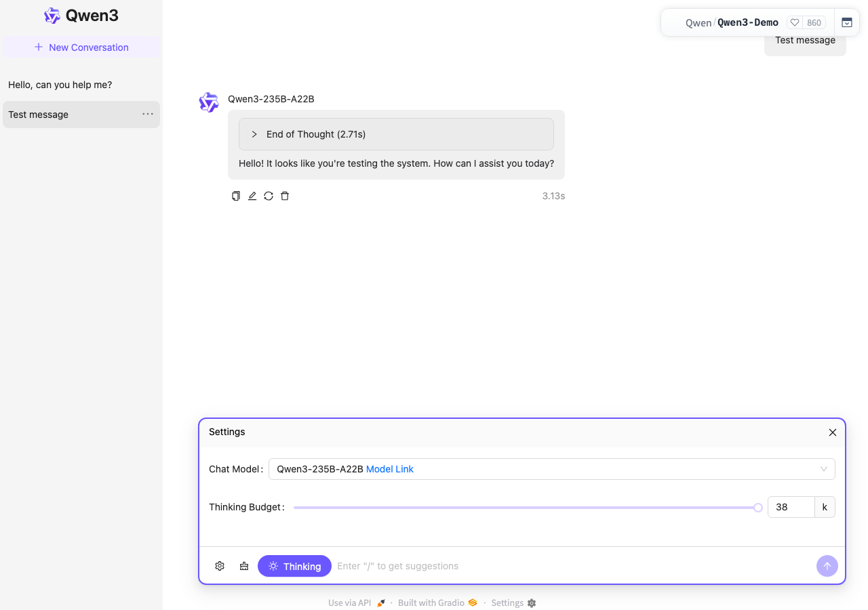Click the "Chat Model:" label
Screen dimensions: 868x610
tap(236, 469)
